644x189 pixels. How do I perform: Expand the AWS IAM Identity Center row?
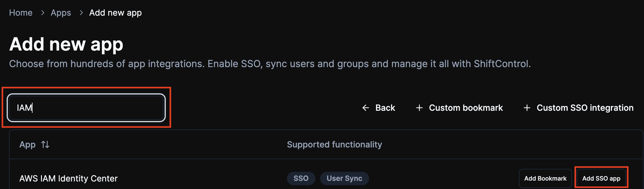(x=69, y=178)
